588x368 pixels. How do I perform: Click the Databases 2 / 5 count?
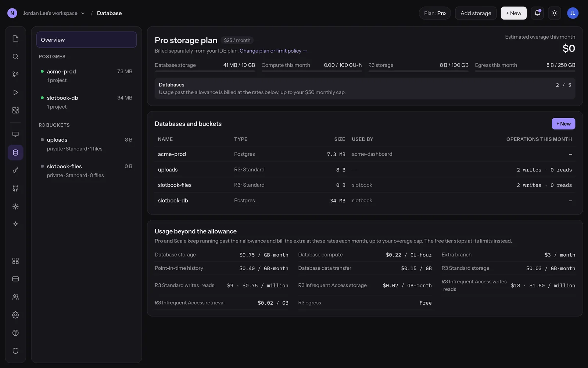(563, 85)
